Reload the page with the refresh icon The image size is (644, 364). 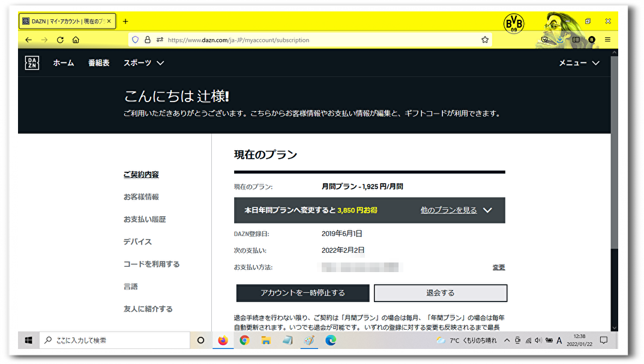60,40
